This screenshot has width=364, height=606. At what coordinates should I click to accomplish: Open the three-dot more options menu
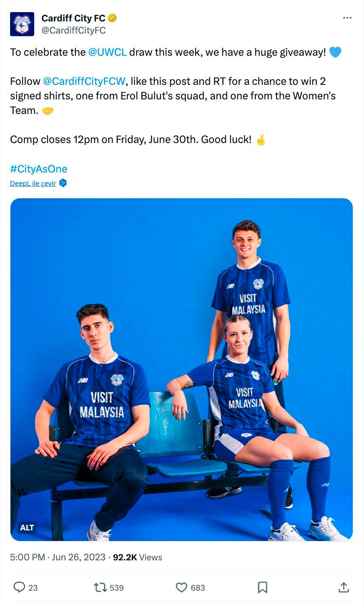347,18
